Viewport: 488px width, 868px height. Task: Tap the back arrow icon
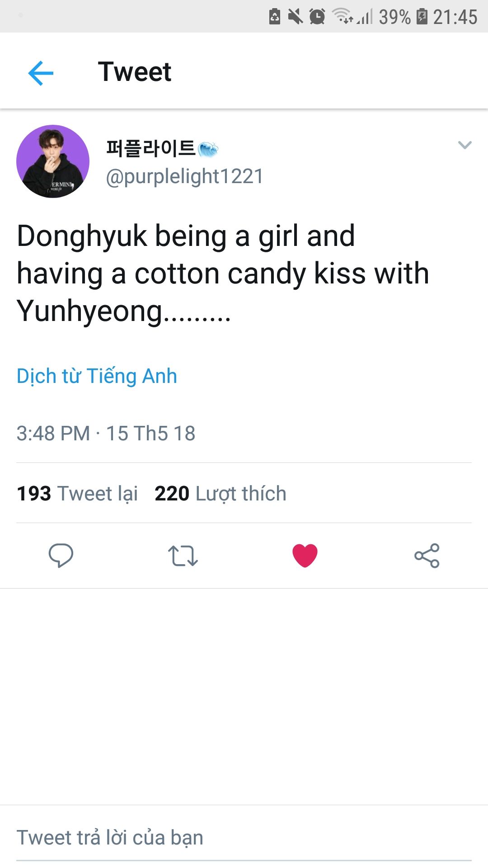[41, 73]
